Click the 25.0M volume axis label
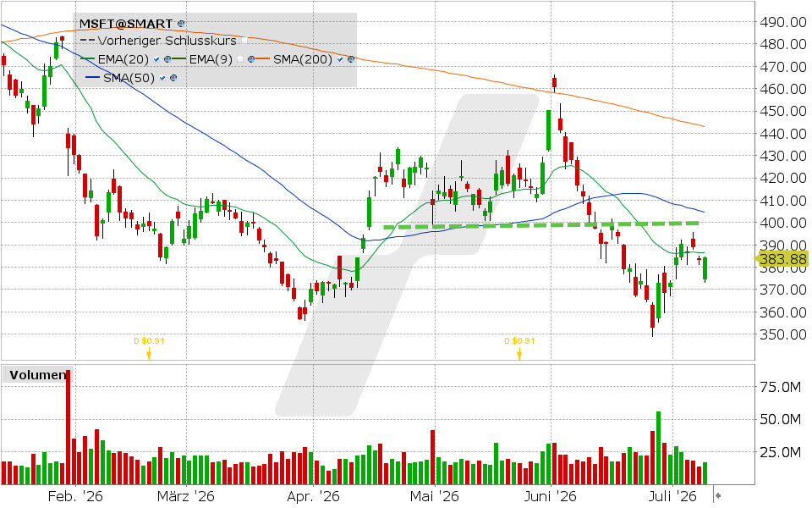Image resolution: width=812 pixels, height=508 pixels. (x=781, y=452)
